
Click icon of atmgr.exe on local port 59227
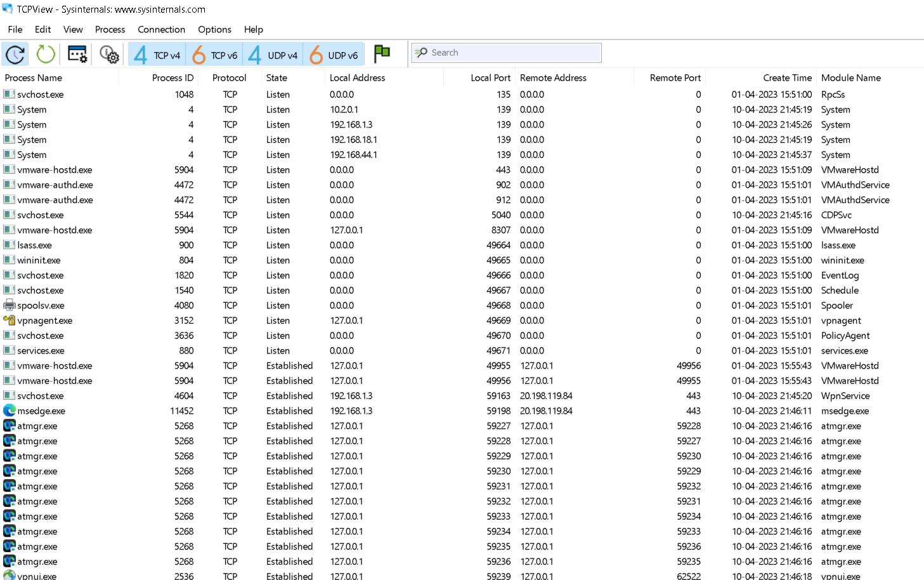[10, 426]
